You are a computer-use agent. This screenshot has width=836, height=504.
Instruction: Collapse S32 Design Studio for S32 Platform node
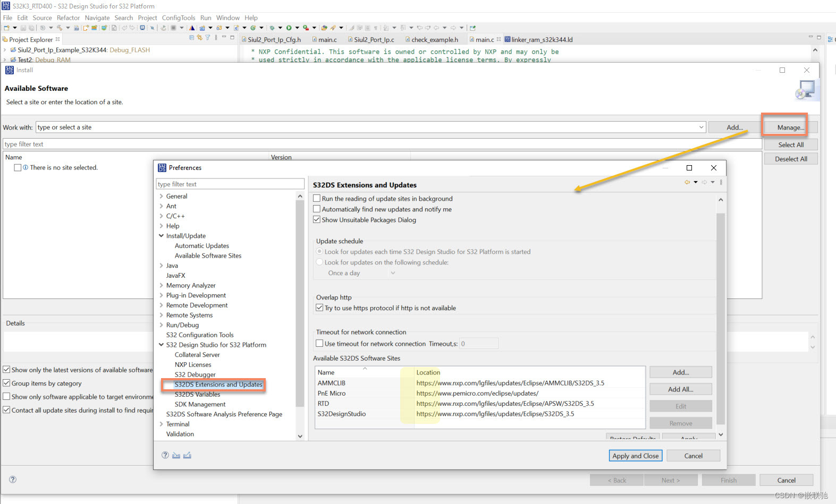click(x=161, y=344)
